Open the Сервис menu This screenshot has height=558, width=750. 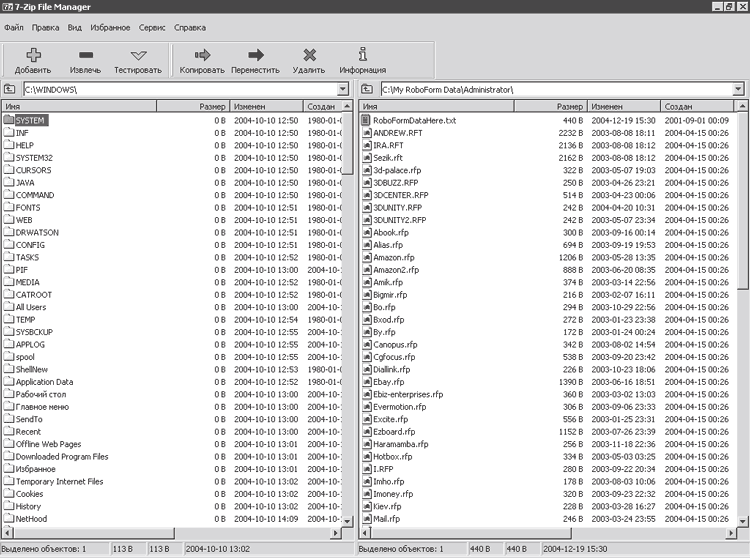[151, 27]
